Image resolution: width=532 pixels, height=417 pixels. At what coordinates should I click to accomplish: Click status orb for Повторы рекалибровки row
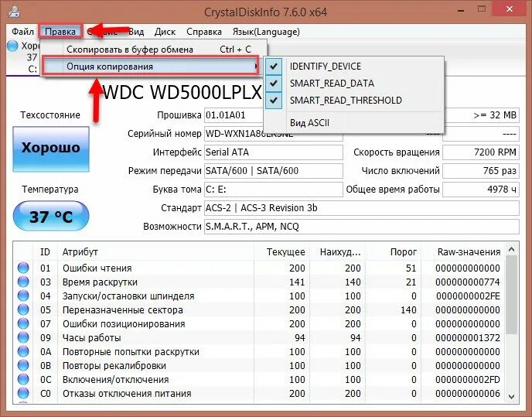23,365
